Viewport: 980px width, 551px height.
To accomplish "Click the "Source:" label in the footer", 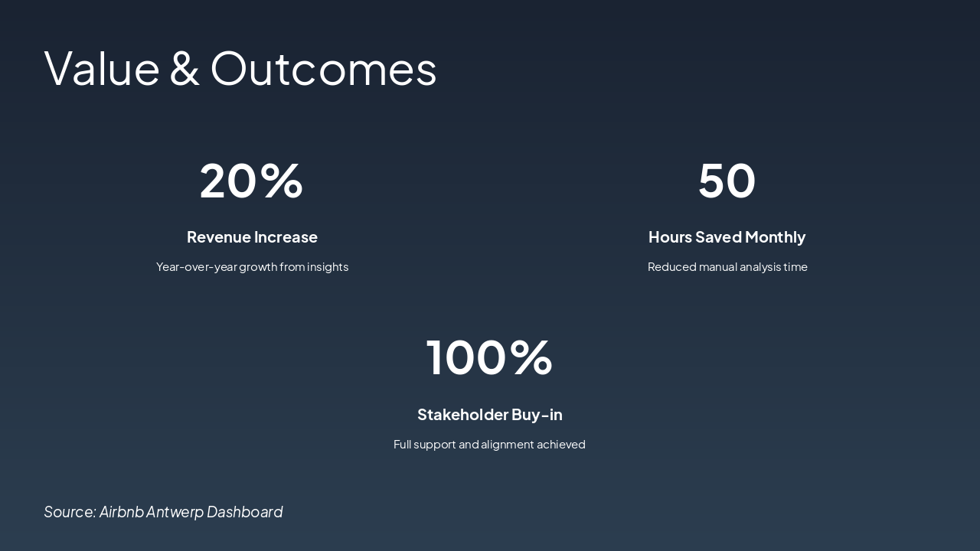I will [x=70, y=512].
